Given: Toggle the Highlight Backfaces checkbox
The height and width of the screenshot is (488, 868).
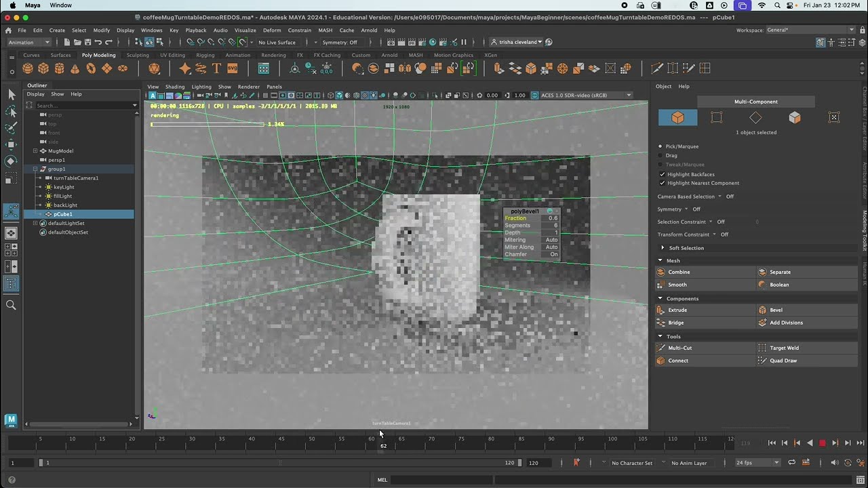Looking at the screenshot, I should coord(663,174).
